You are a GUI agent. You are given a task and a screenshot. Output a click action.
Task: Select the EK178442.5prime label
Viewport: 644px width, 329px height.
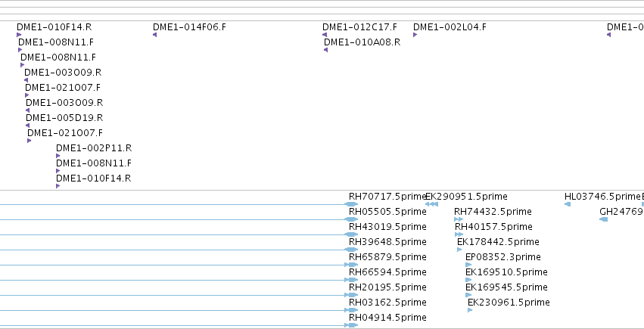pos(498,242)
